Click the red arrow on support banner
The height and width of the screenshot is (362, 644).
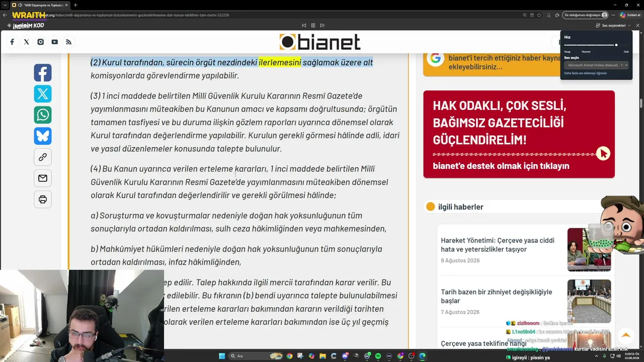click(603, 153)
